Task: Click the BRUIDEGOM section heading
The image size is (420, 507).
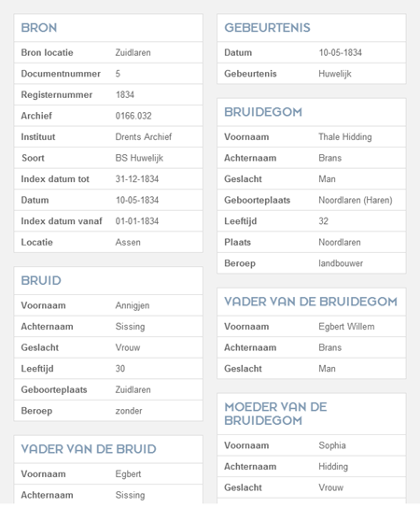Action: [x=263, y=112]
